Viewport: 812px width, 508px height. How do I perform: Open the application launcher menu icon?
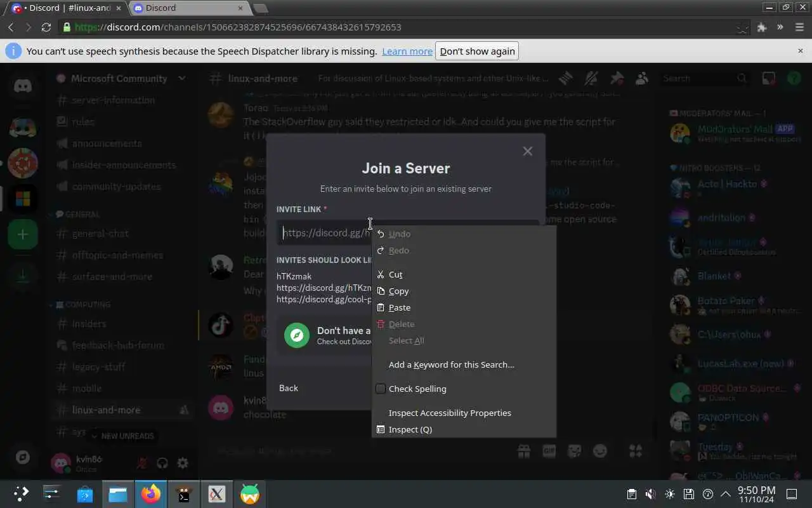point(22,494)
